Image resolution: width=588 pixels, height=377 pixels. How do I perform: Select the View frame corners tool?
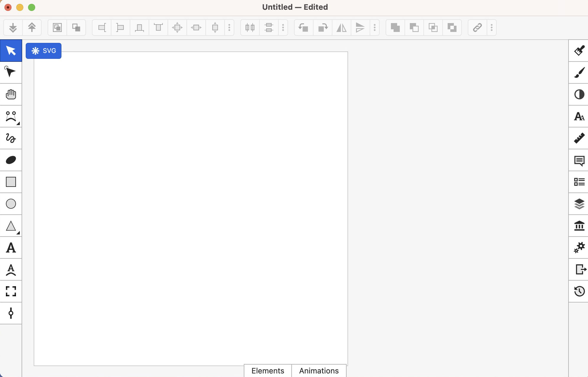(x=11, y=291)
